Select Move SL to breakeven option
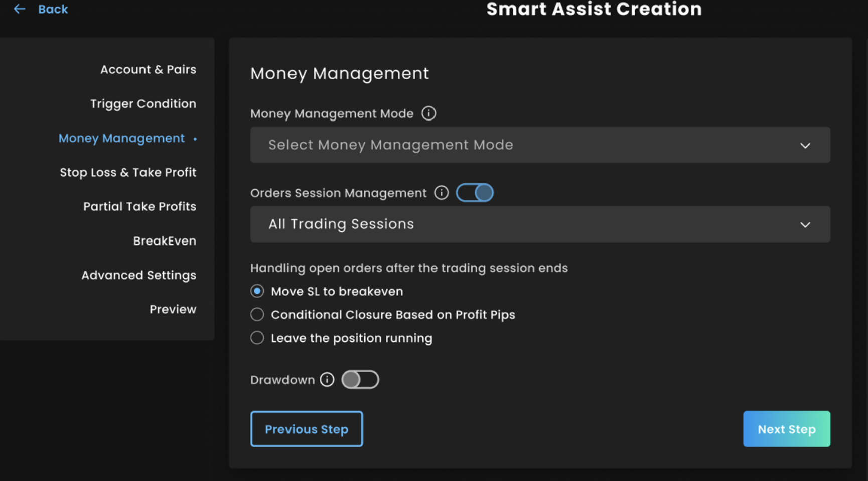Screen dimensions: 868x481 257,291
